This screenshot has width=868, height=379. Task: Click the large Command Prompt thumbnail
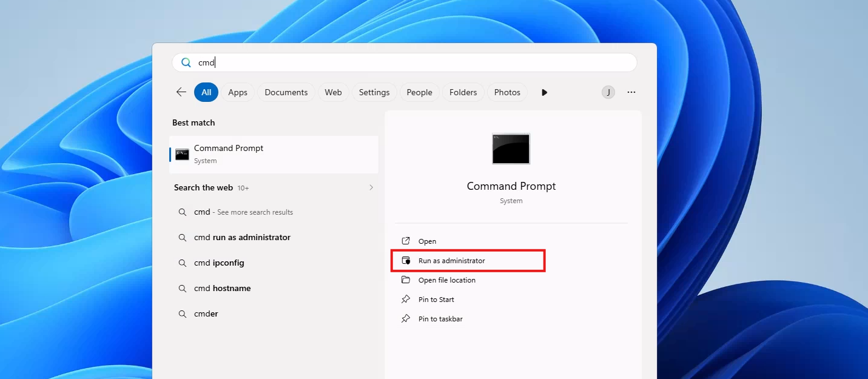(511, 149)
